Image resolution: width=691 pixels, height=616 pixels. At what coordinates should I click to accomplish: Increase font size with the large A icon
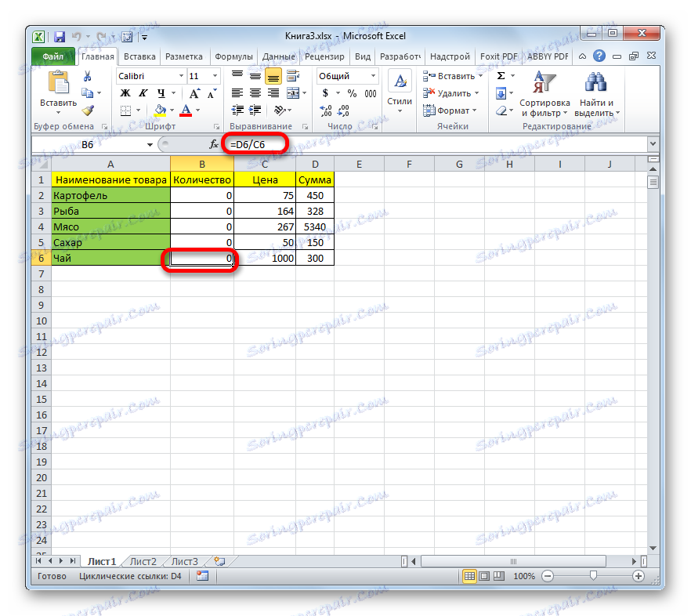[x=194, y=93]
